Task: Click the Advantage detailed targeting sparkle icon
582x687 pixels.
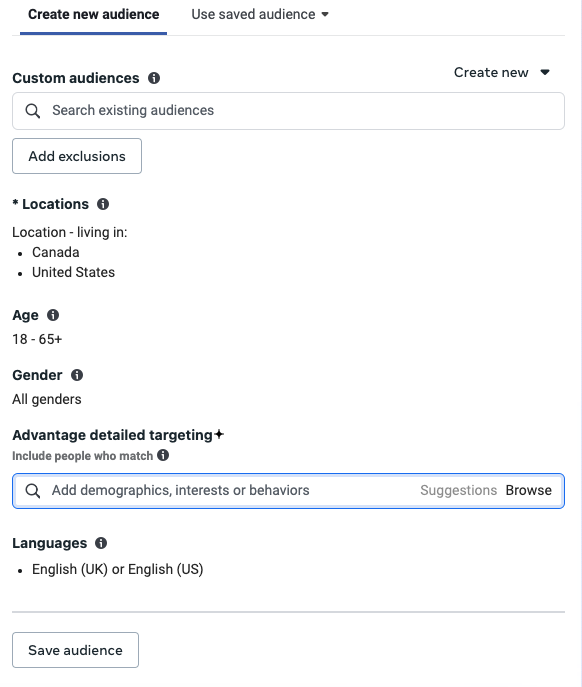Action: (219, 434)
